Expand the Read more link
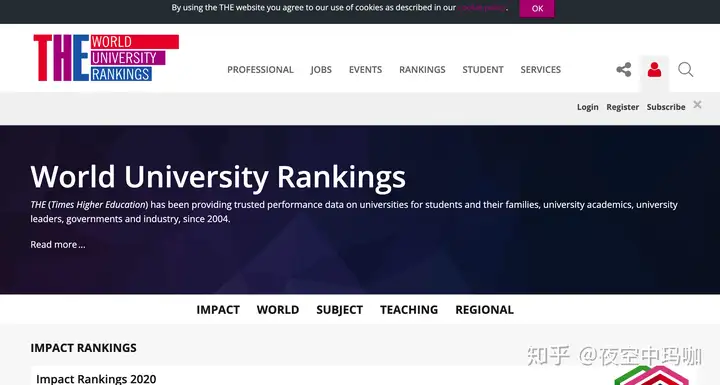The height and width of the screenshot is (385, 720). pyautogui.click(x=58, y=244)
